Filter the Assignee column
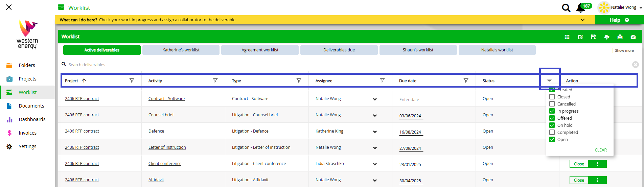644x187 pixels. coord(382,80)
